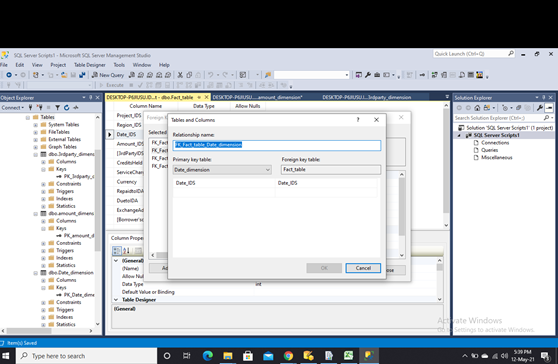This screenshot has height=364, width=558.
Task: Open File Explorer from the taskbar
Action: click(x=228, y=355)
